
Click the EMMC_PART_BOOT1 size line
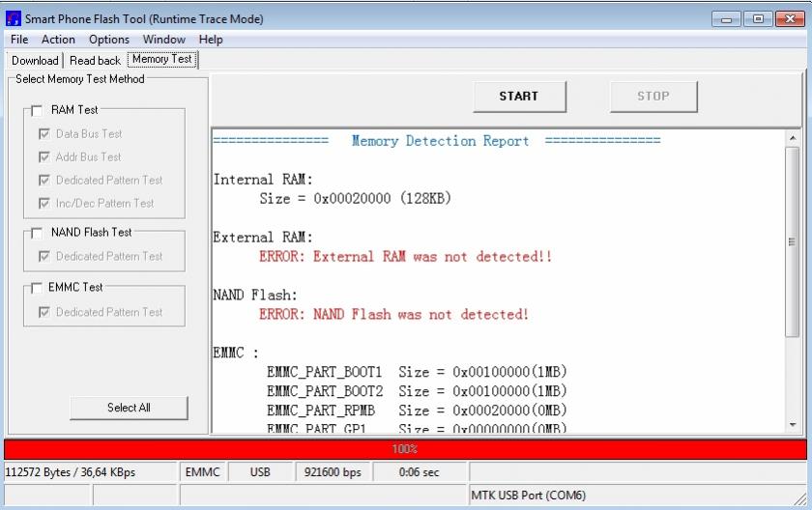pos(417,372)
